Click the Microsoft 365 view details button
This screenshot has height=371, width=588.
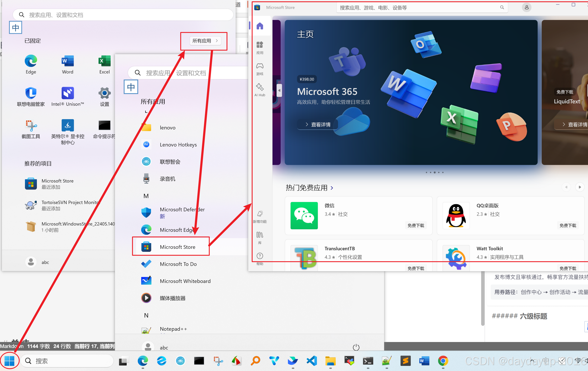318,125
